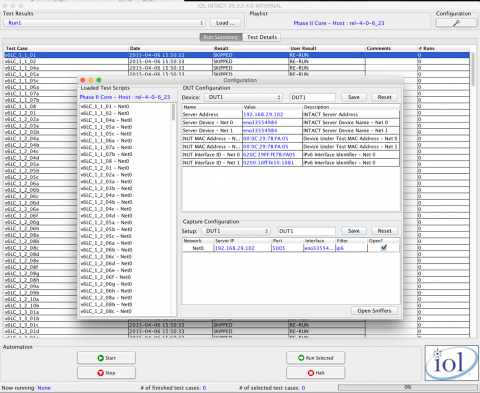Click the Open Sniffers button

[374, 311]
